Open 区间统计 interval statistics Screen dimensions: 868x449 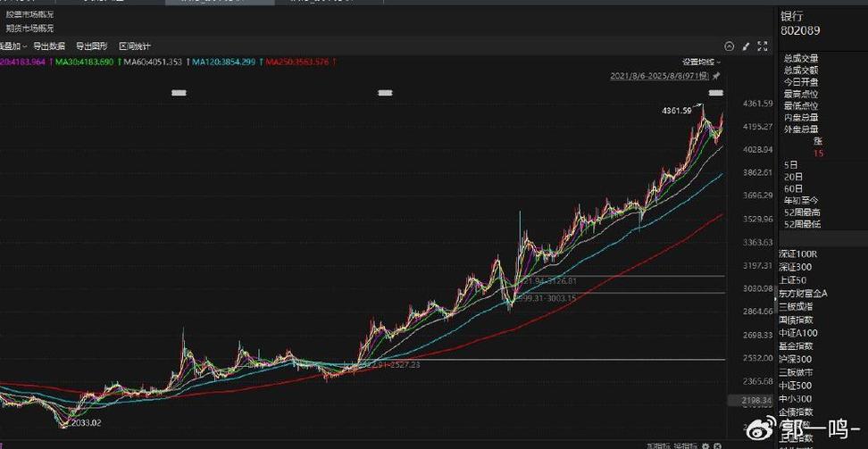pos(135,46)
